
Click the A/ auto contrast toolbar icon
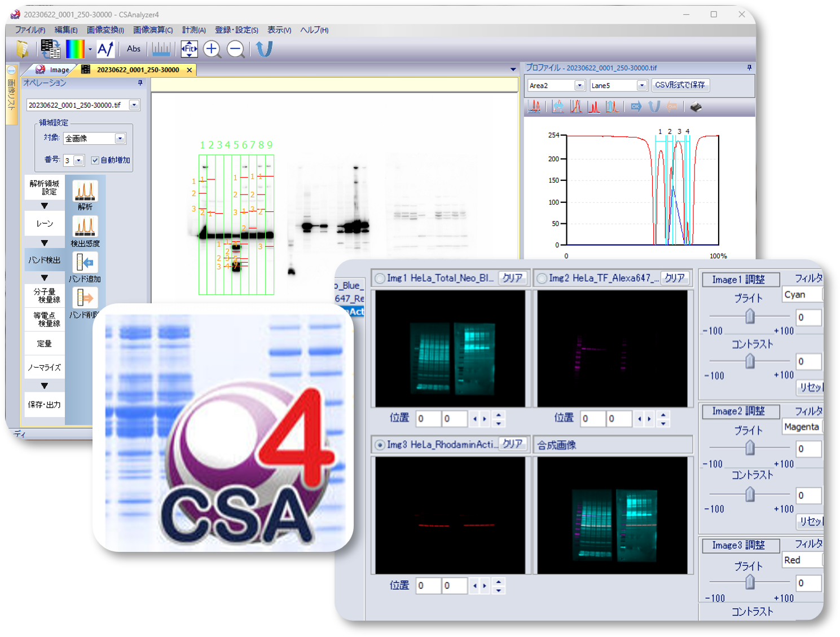click(x=105, y=49)
